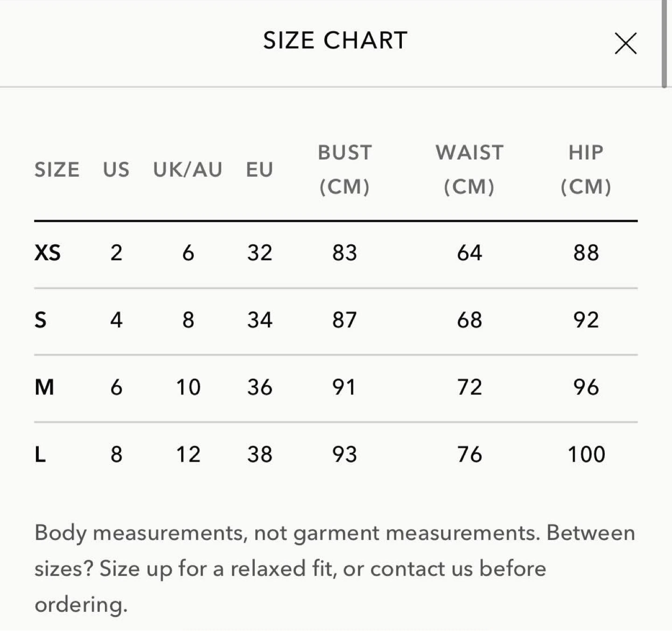Click waist value 72 in M row
This screenshot has width=672, height=631.
tap(469, 387)
